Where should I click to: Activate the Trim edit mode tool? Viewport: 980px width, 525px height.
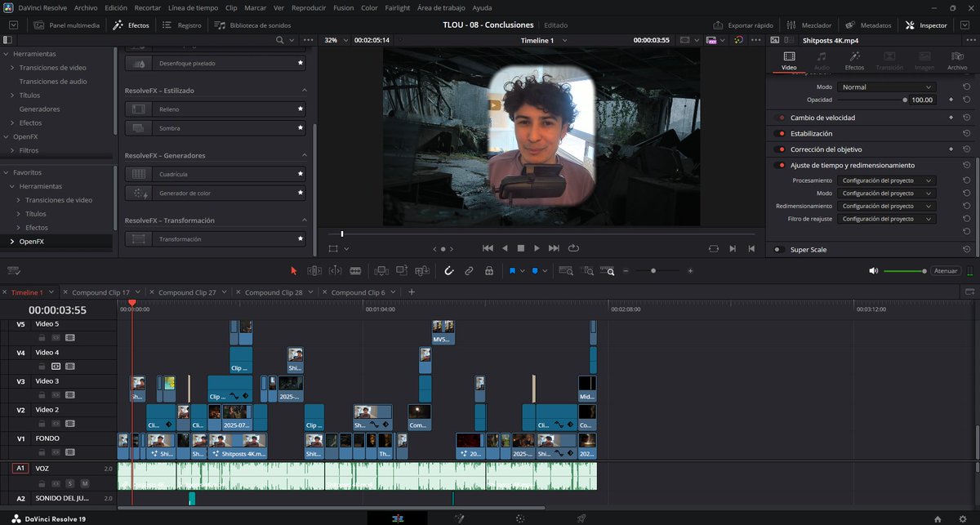pos(315,270)
